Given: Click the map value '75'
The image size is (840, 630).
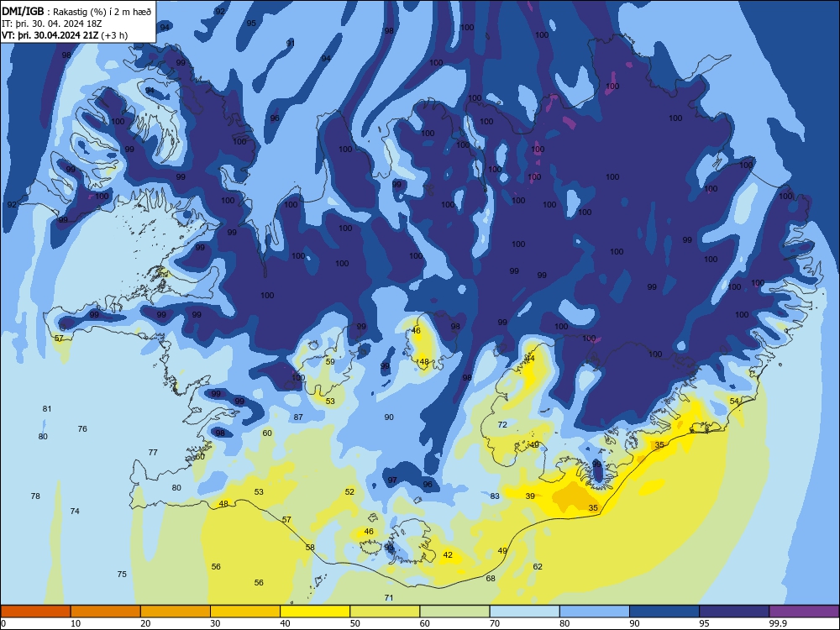Looking at the screenshot, I should 122,574.
